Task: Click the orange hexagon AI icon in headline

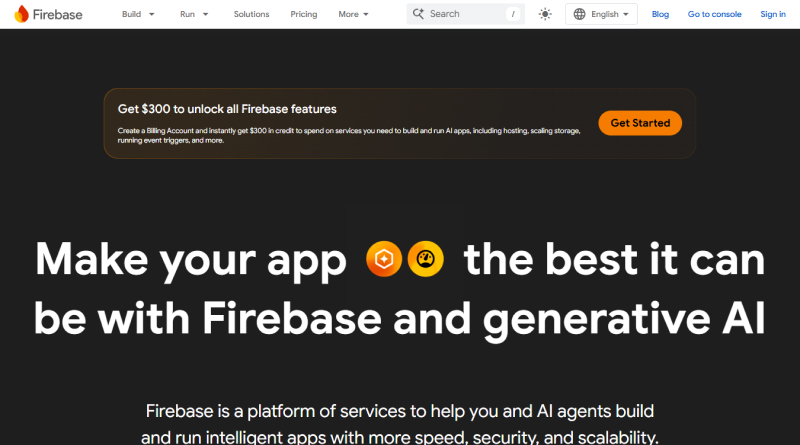Action: coord(384,259)
